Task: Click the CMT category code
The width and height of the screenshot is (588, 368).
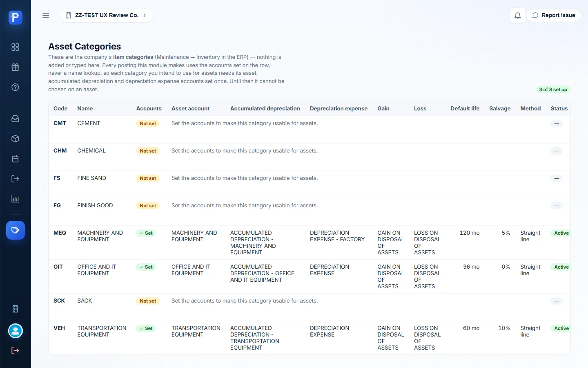Action: 60,123
